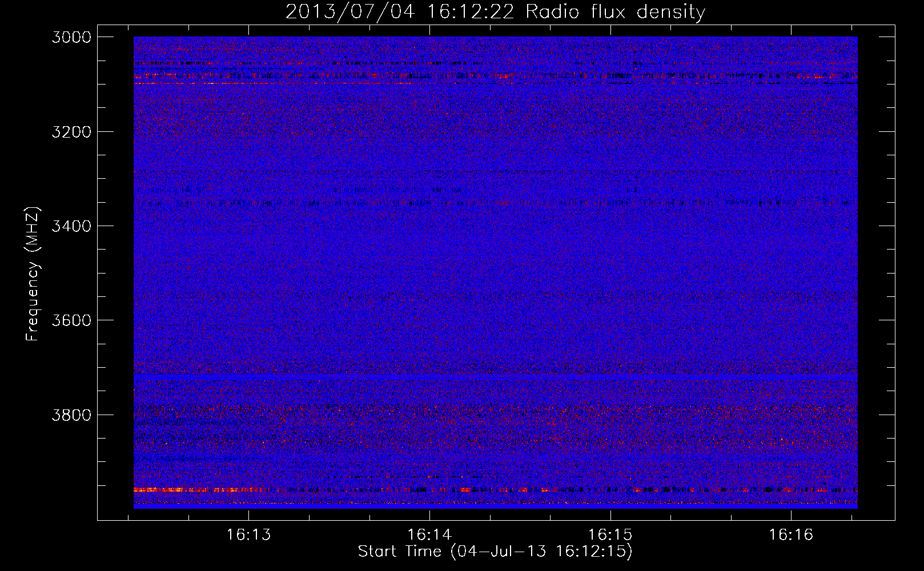
Task: Click the plot title "2013/07/04 16:12:22 Radio flux density"
Action: pos(495,11)
